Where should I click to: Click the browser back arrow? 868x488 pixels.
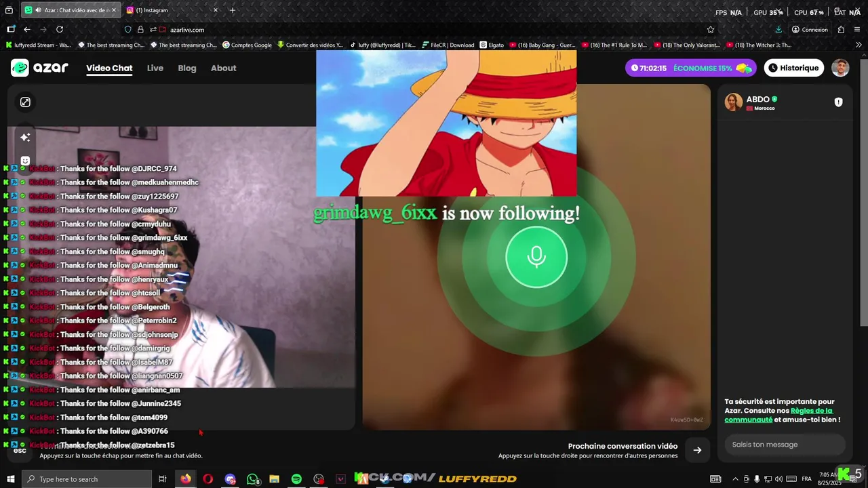pos(27,29)
